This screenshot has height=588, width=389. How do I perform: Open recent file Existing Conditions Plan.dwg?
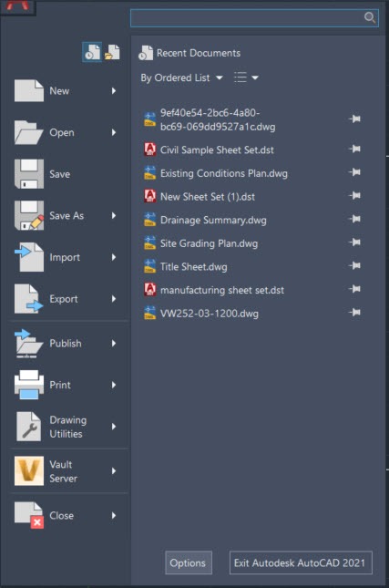tap(224, 173)
